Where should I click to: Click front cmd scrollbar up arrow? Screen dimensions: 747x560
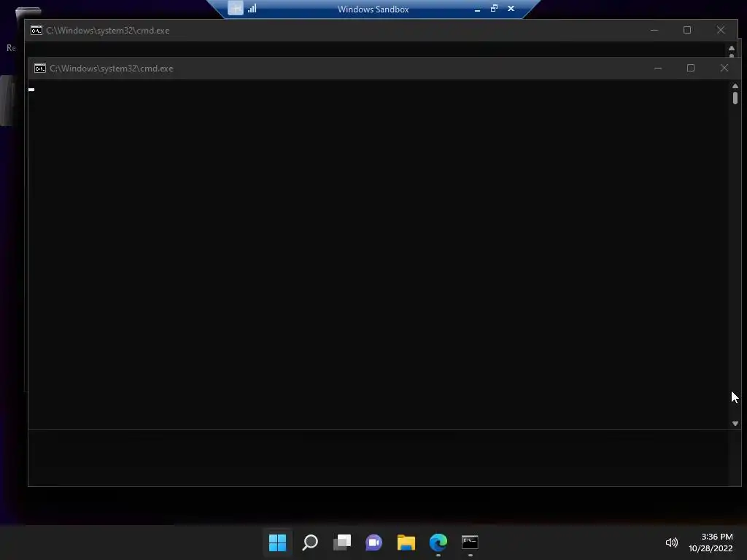(735, 86)
